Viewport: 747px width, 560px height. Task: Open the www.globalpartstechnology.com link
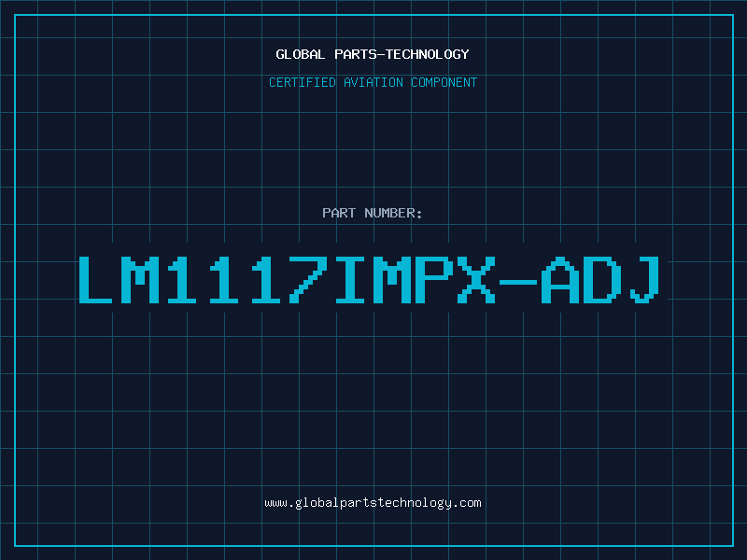[373, 503]
